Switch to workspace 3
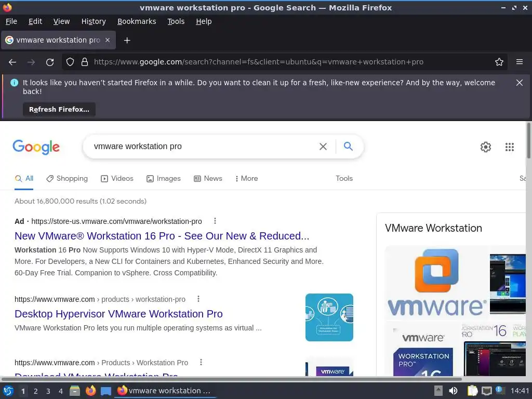This screenshot has width=532, height=399. (x=48, y=391)
